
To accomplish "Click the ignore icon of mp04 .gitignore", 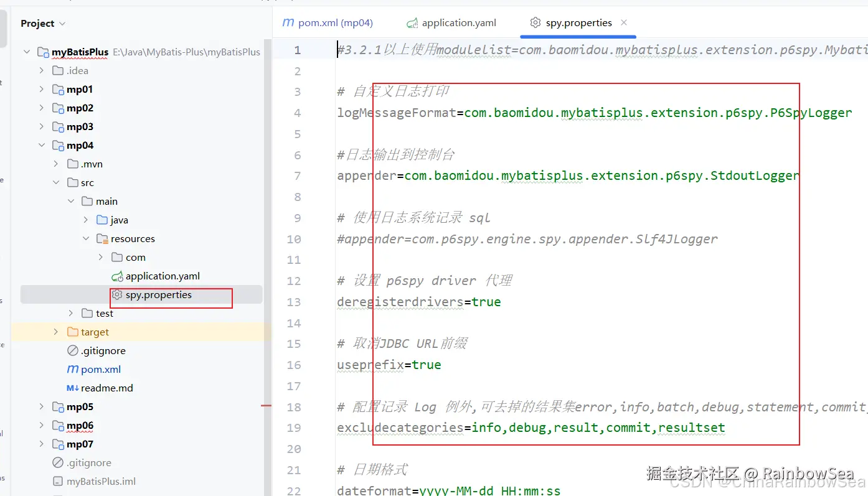I will [x=72, y=350].
